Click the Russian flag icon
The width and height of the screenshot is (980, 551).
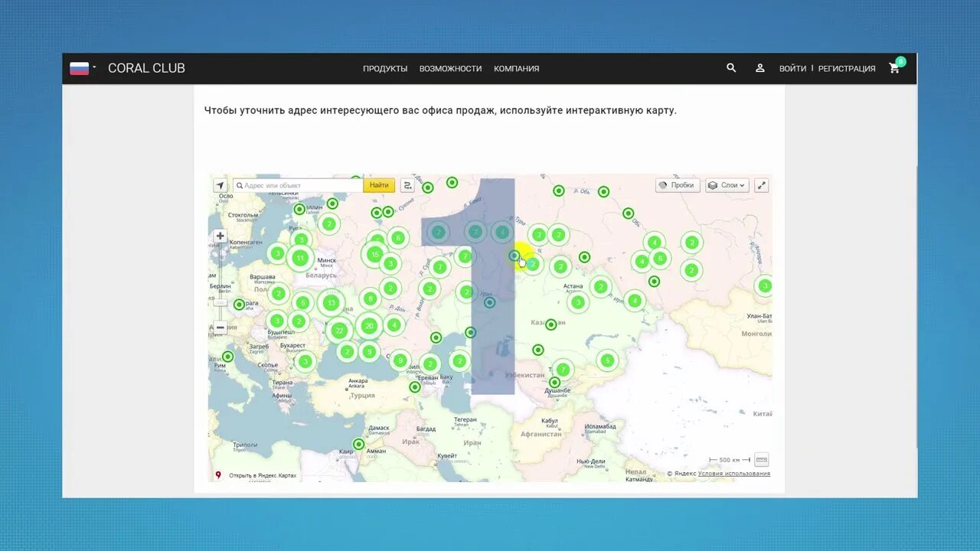coord(79,68)
